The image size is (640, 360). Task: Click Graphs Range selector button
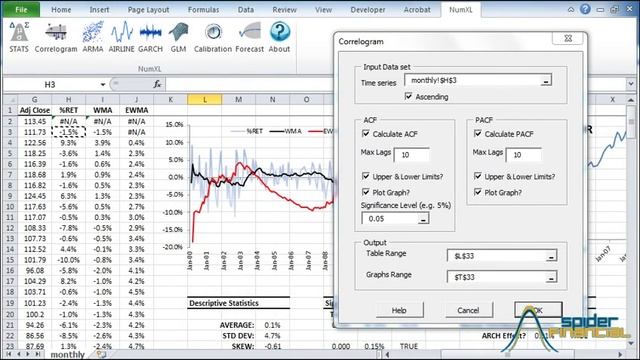551,278
